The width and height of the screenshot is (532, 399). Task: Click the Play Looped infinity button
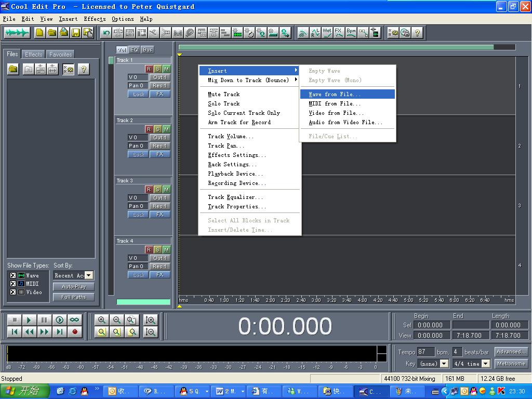point(75,320)
